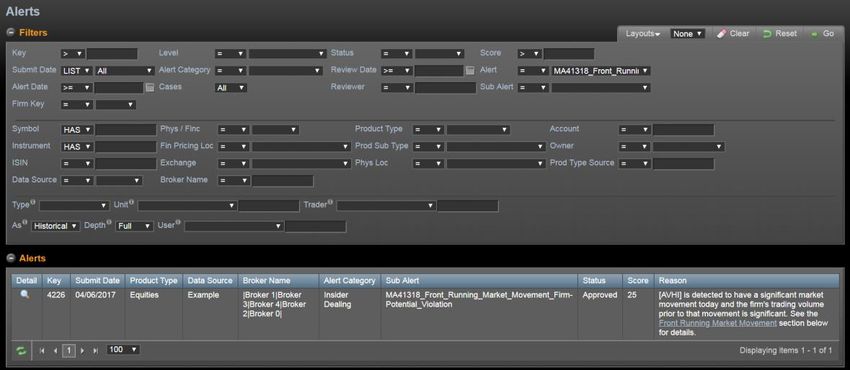Open the page size dropdown showing 100

[x=123, y=350]
